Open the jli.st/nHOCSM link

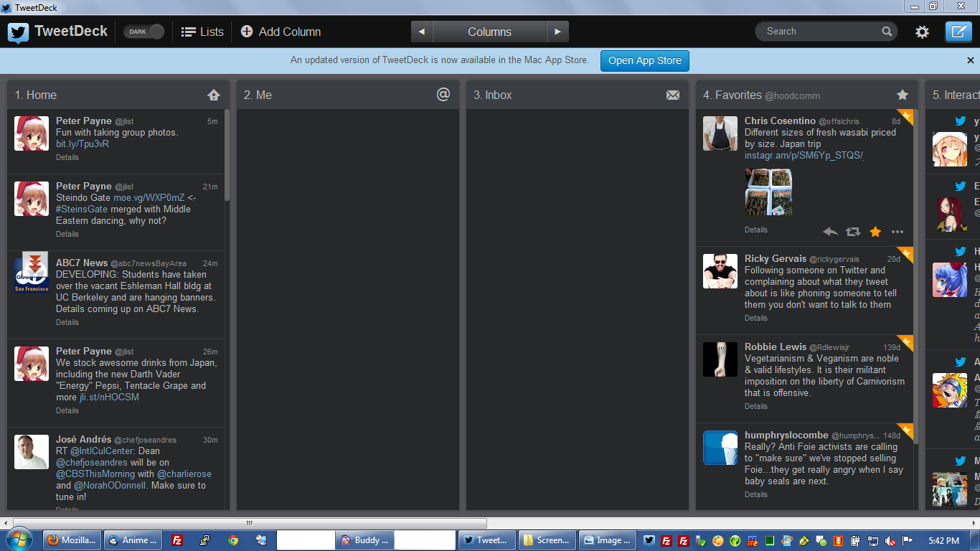109,397
